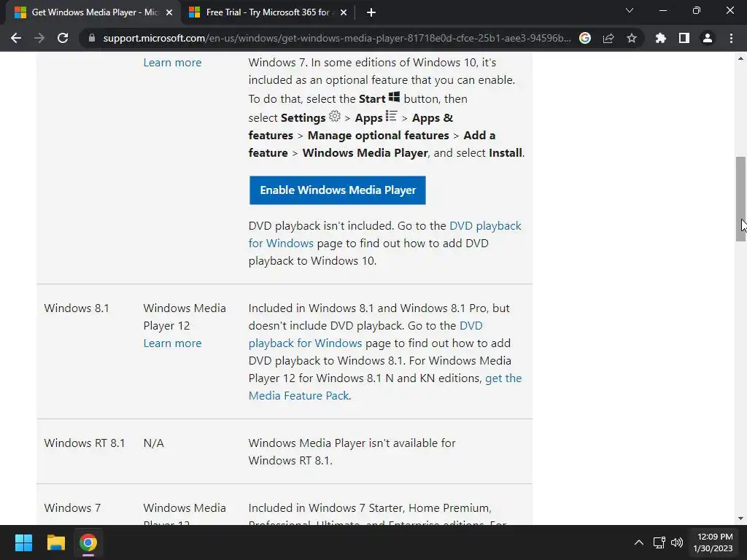The height and width of the screenshot is (560, 747).
Task: Open clock and date 12:09 PM
Action: [713, 542]
